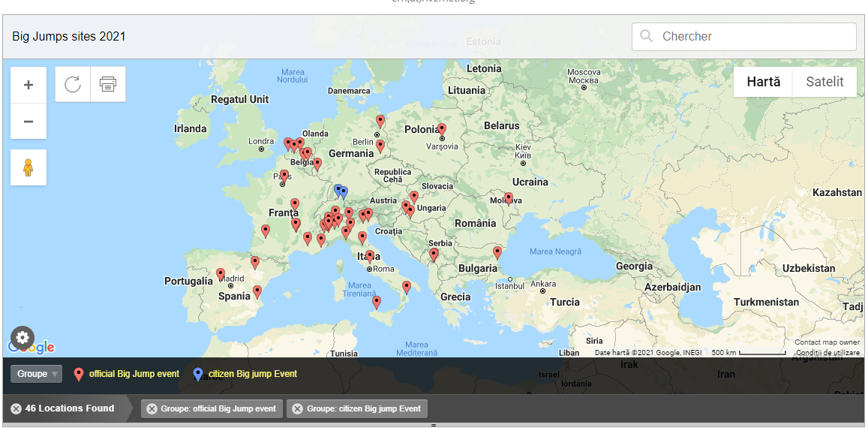Click the red marker on the Bulgaria coast
This screenshot has height=428, width=868.
pos(497,253)
